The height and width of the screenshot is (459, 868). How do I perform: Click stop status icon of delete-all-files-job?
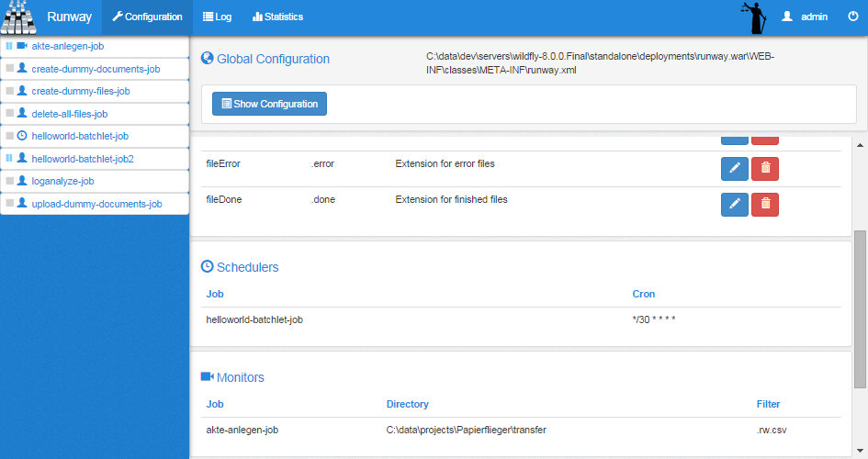(x=9, y=113)
